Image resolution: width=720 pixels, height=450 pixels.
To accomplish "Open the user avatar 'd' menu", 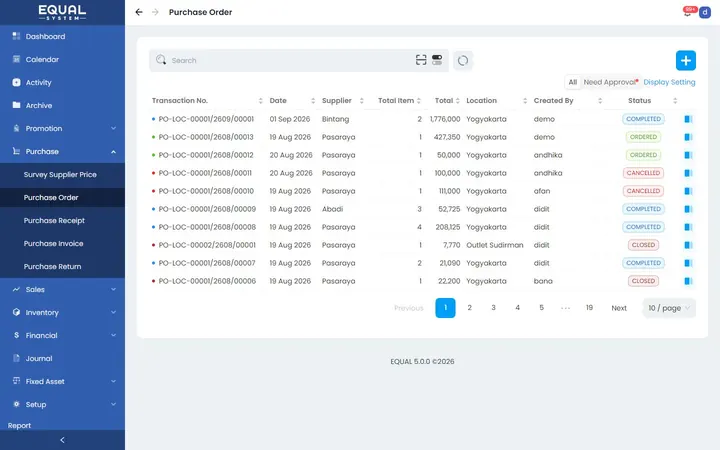I will [705, 12].
